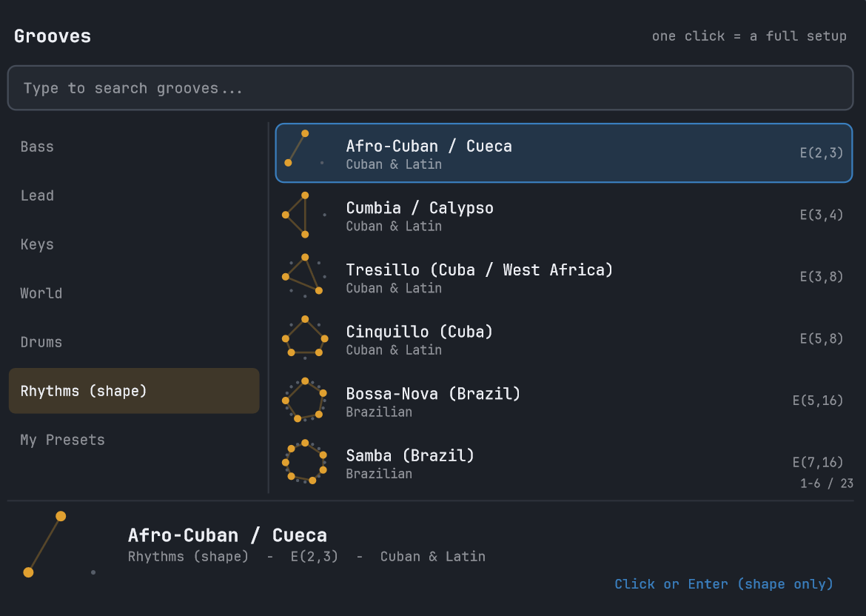866x616 pixels.
Task: Click the Cuban & Latin subtitle under Cinquillo
Action: 394,349
